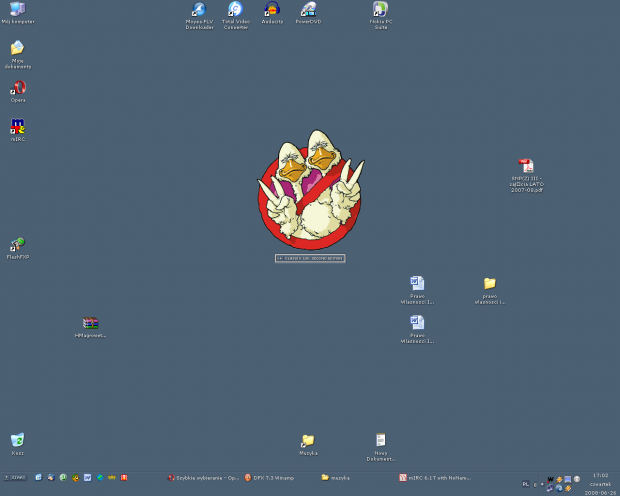The height and width of the screenshot is (496, 620).
Task: Click the label bar under the duck logo
Action: coord(310,258)
